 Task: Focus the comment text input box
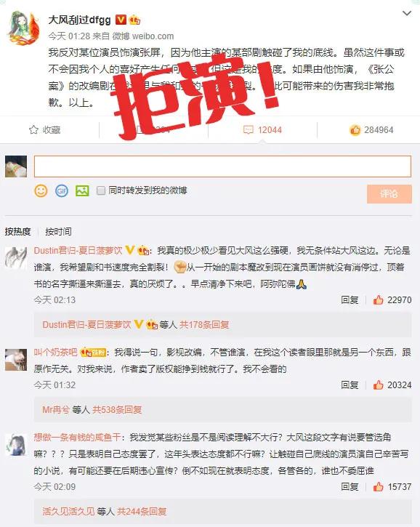pyautogui.click(x=222, y=166)
